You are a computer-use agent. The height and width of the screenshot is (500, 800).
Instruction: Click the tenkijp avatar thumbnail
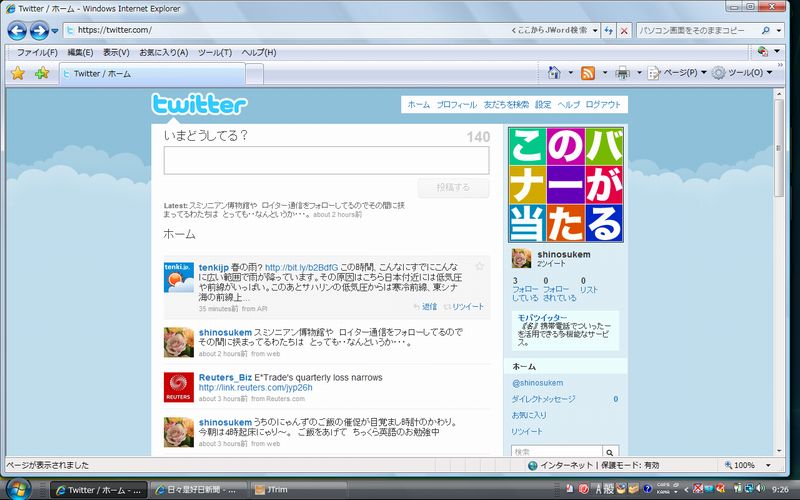click(x=179, y=278)
